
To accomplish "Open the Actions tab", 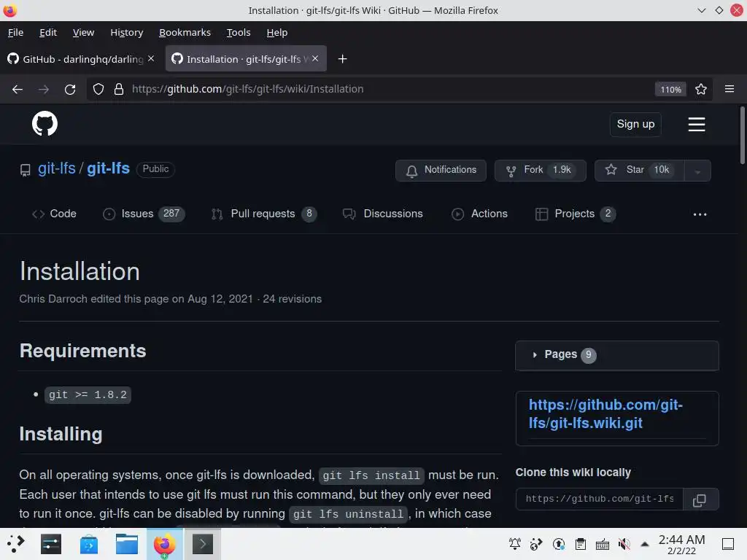I will click(480, 214).
